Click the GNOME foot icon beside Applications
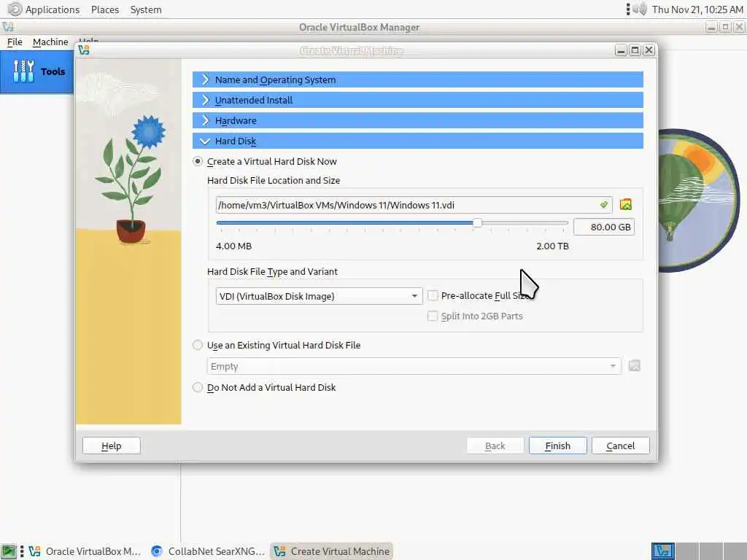The image size is (747, 560). coord(15,9)
